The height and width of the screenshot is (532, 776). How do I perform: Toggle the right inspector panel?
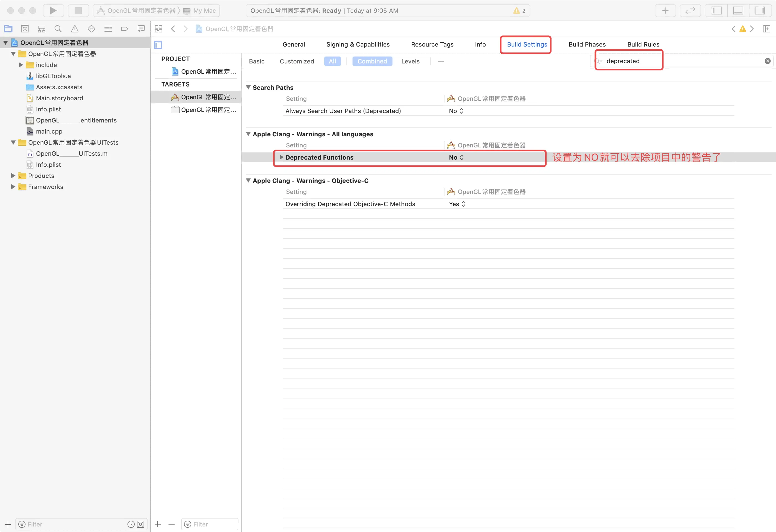tap(759, 10)
